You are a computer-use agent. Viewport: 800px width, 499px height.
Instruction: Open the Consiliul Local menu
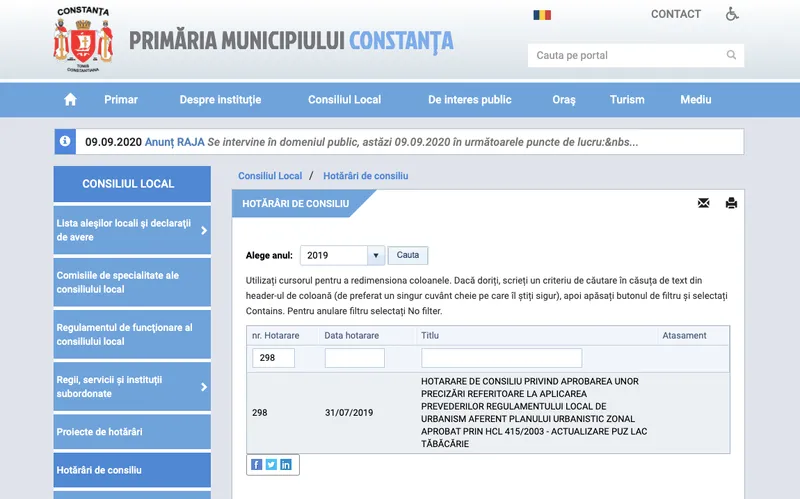point(344,100)
